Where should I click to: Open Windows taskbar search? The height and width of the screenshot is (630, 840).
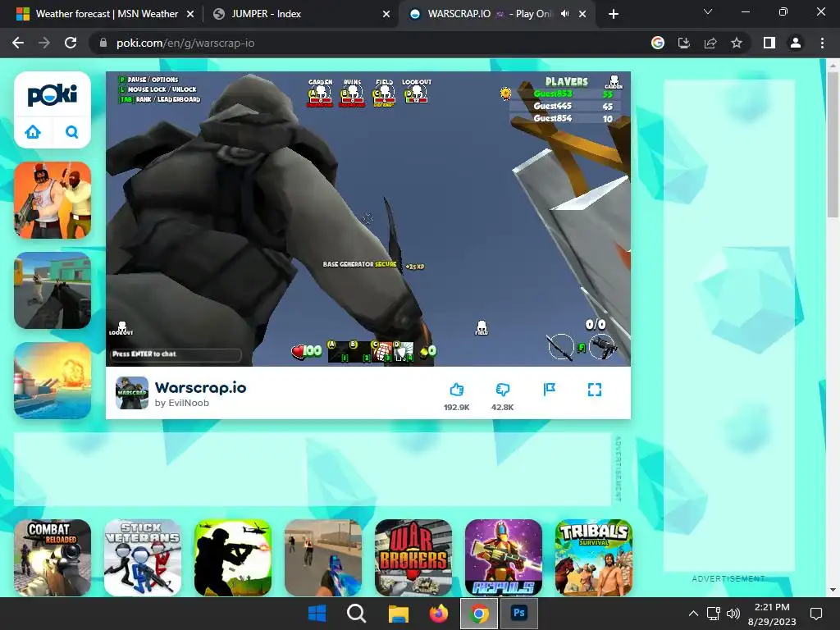356,614
